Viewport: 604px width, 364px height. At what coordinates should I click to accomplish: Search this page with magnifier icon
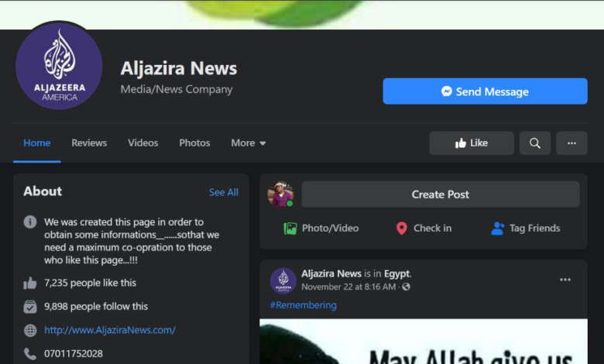[x=534, y=143]
